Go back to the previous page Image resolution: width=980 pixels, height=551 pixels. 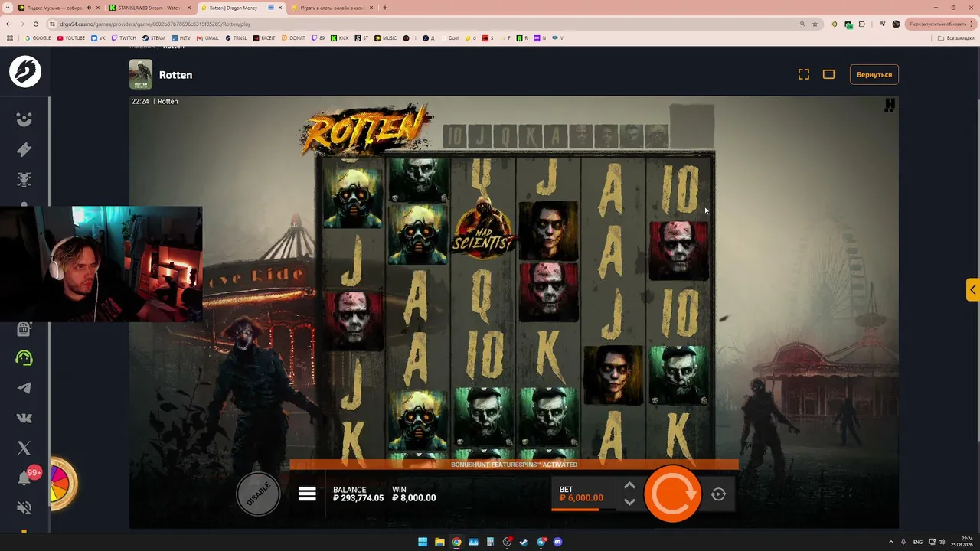(x=8, y=24)
